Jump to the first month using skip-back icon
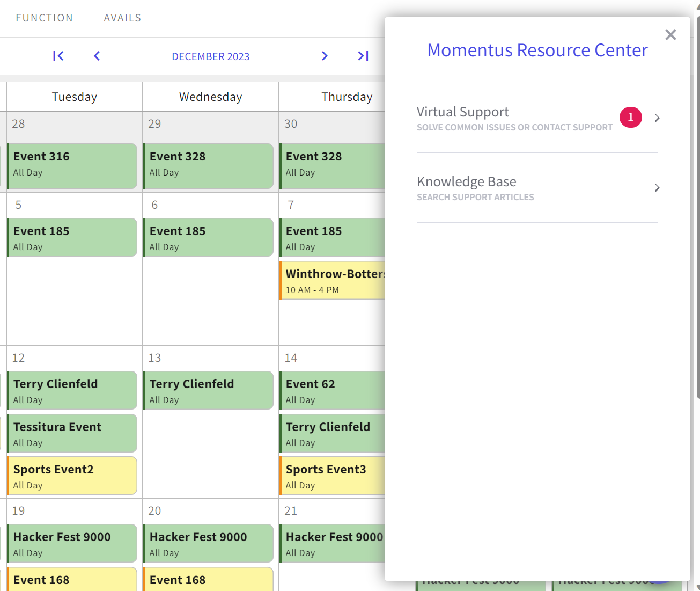Viewport: 700px width, 591px height. pos(58,56)
